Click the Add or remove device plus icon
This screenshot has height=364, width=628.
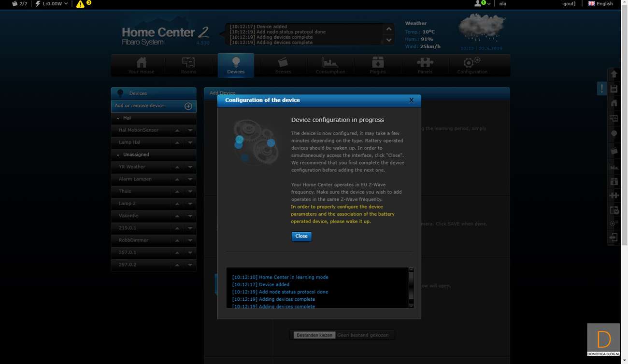tap(188, 106)
